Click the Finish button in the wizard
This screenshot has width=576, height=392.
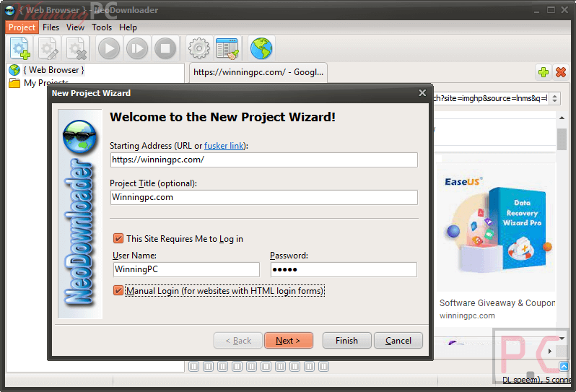(346, 341)
